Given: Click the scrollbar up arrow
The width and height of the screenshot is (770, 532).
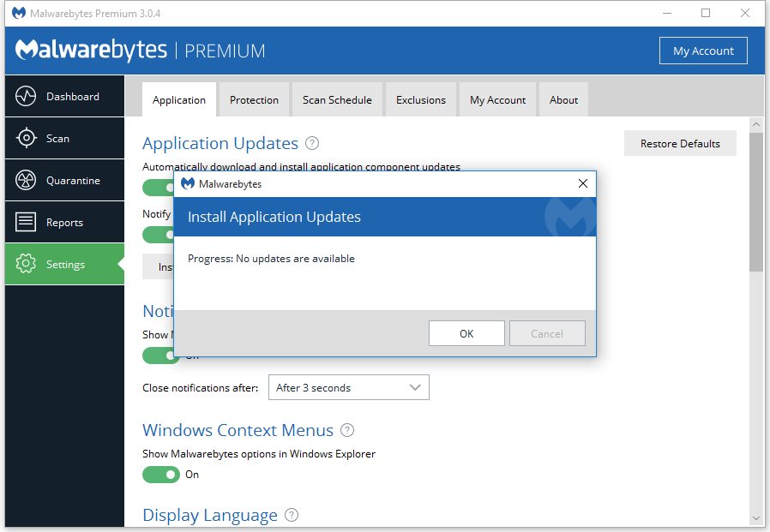Looking at the screenshot, I should point(756,125).
